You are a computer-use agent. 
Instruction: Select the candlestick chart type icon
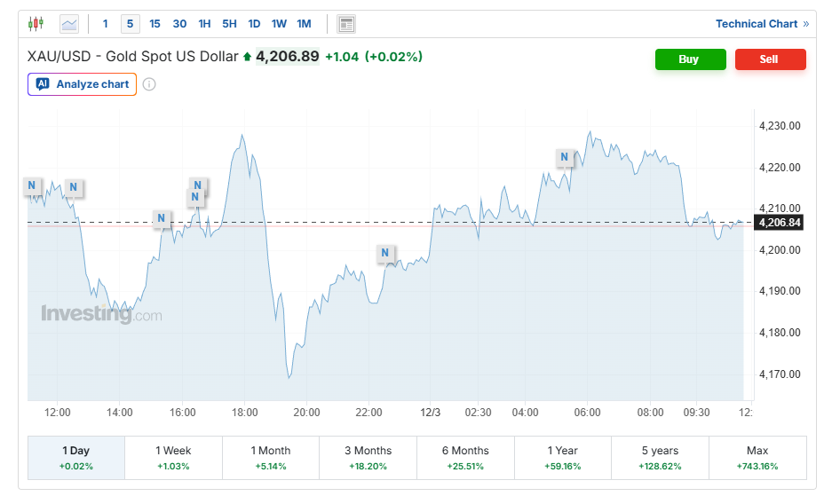(36, 24)
